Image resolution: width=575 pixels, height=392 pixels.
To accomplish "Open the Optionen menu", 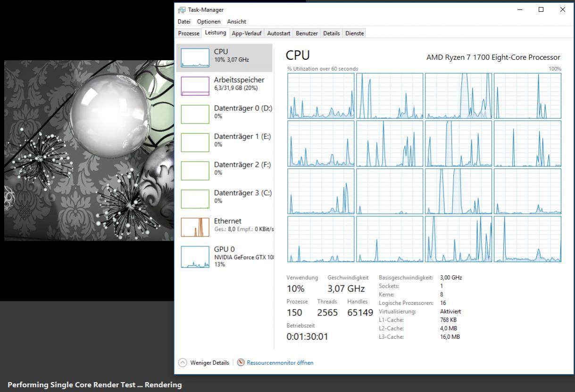I will click(208, 22).
